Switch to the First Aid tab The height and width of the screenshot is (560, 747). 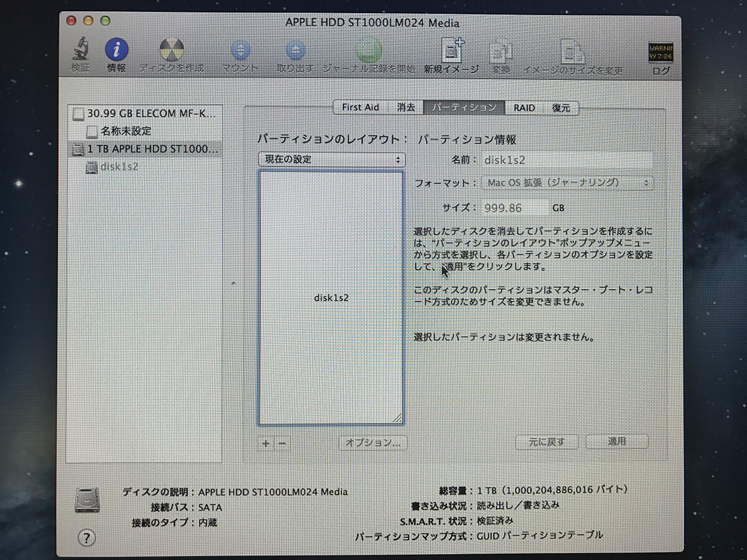(x=360, y=108)
